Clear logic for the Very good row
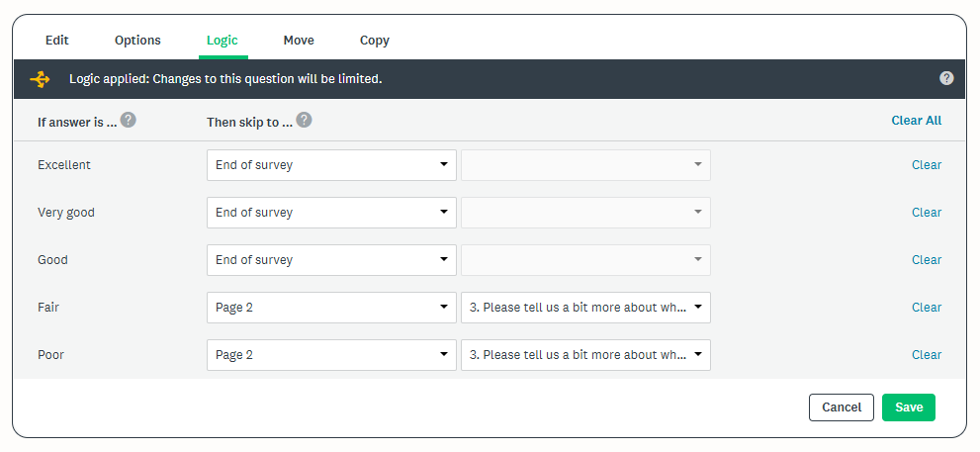 [x=927, y=213]
